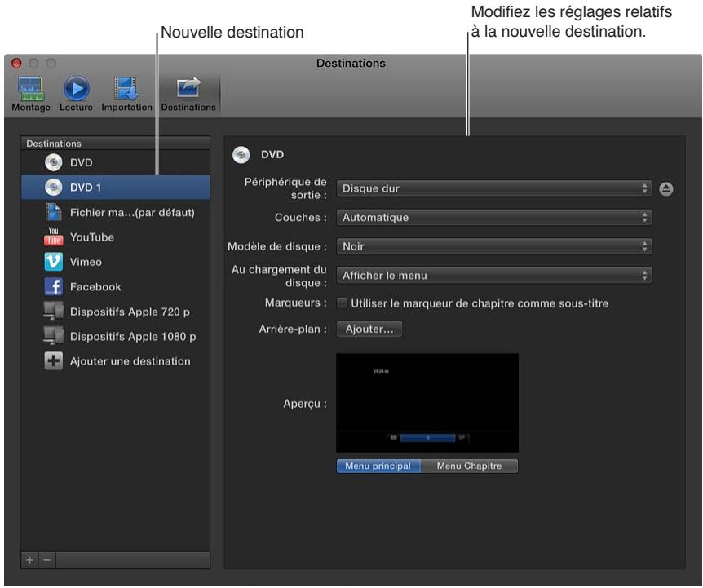Select Facebook destination label
Viewport: 703px width, 588px height.
pos(95,287)
